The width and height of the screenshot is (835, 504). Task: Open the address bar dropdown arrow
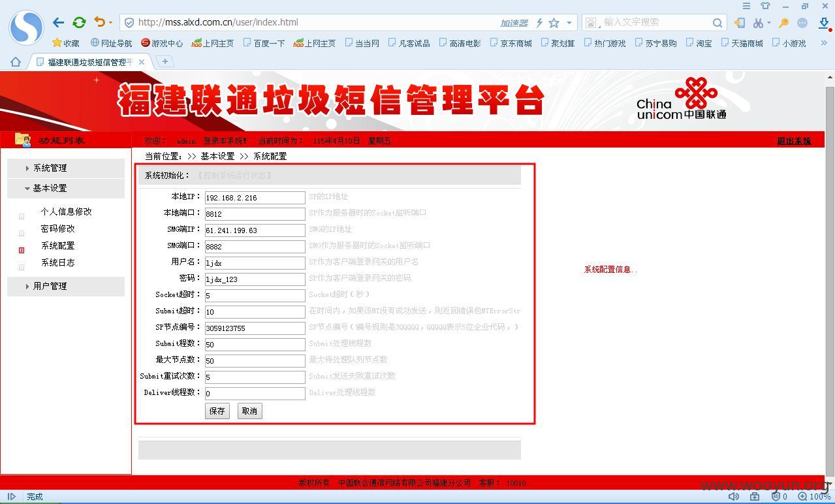(x=569, y=23)
